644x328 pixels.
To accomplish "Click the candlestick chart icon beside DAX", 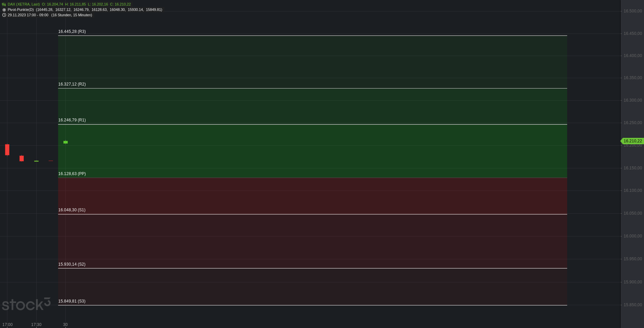I will point(4,4).
